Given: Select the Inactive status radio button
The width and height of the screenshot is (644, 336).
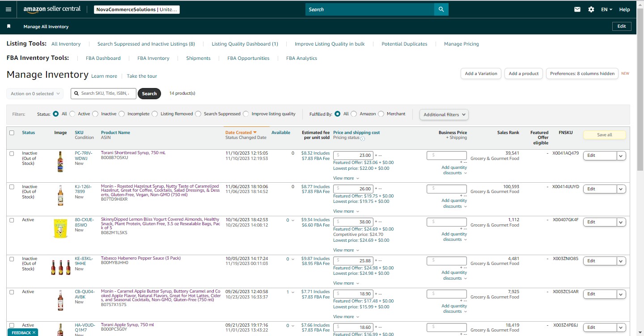Looking at the screenshot, I should click(x=95, y=114).
